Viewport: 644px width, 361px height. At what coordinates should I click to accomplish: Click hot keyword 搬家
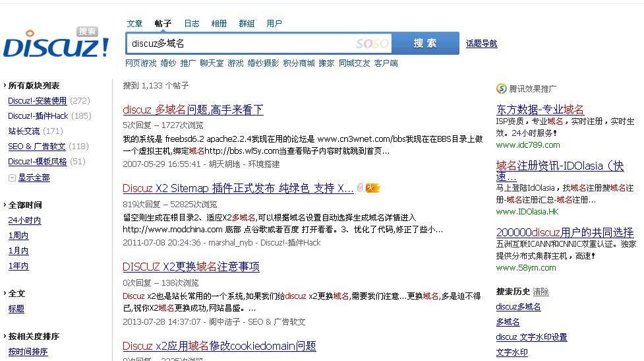(326, 63)
